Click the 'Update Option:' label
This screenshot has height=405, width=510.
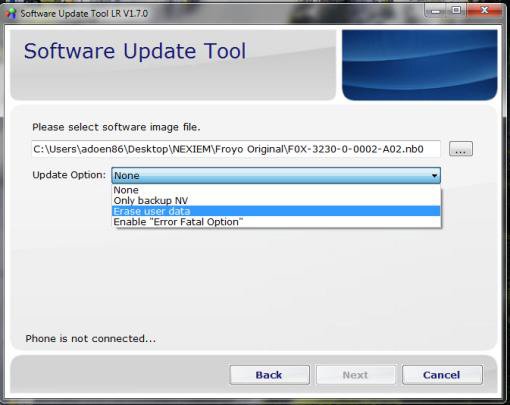(x=69, y=175)
